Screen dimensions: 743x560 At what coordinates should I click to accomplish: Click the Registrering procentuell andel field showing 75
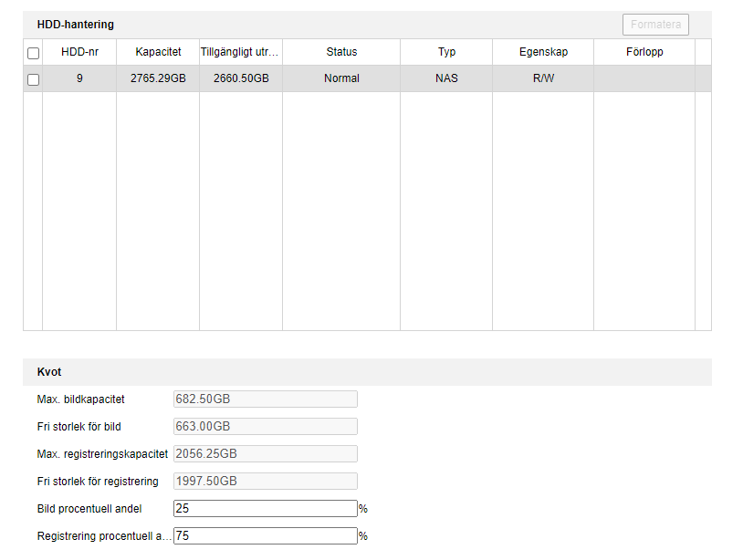coord(265,536)
